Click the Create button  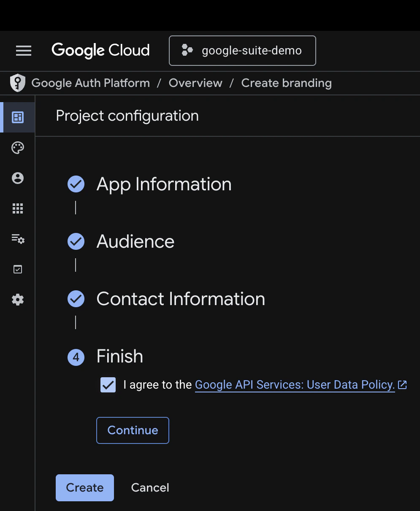coord(85,488)
